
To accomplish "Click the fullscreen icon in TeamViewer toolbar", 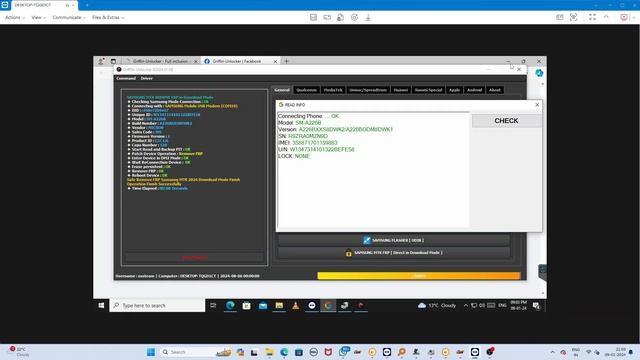I will pyautogui.click(x=592, y=17).
